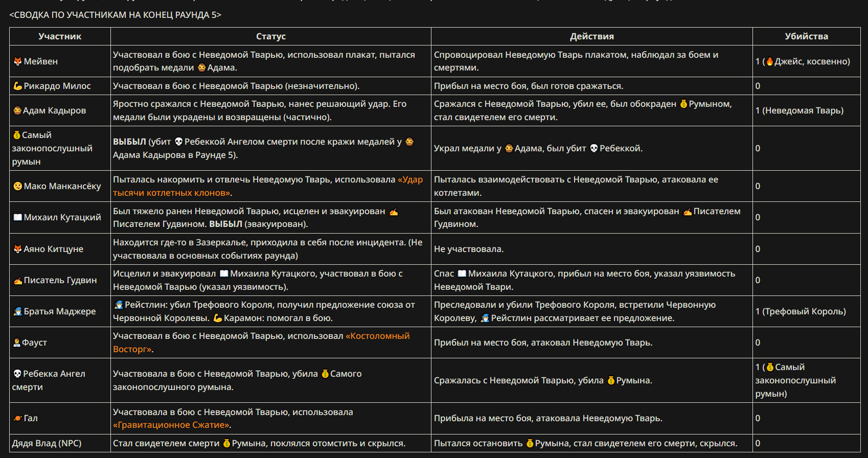This screenshot has height=458, width=868.
Task: Click the flexed arm emoji beside Рикардо Милос
Action: [x=17, y=86]
